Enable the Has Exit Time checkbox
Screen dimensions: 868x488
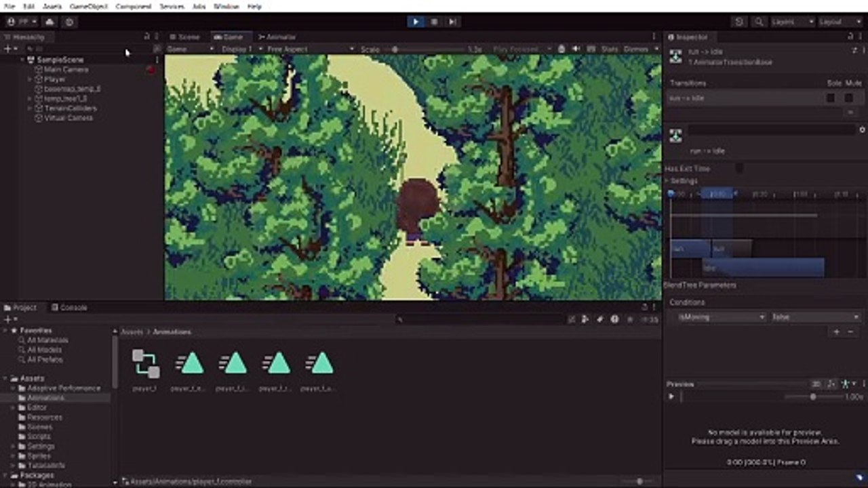(739, 168)
